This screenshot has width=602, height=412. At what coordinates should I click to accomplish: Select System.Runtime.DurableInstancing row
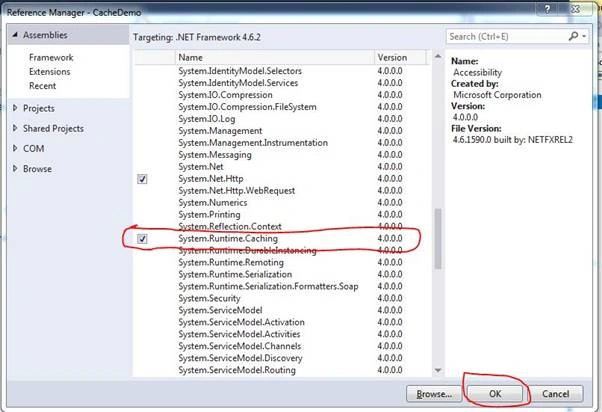coord(281,251)
